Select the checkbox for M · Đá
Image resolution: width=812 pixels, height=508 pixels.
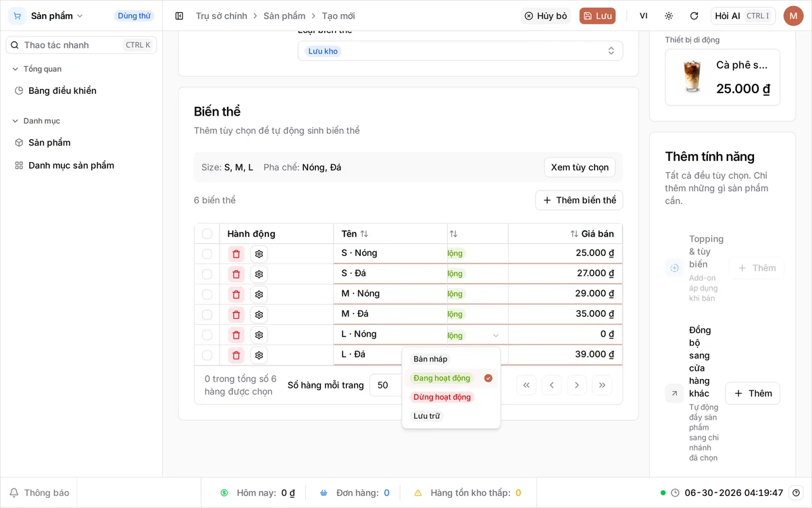[x=207, y=315]
